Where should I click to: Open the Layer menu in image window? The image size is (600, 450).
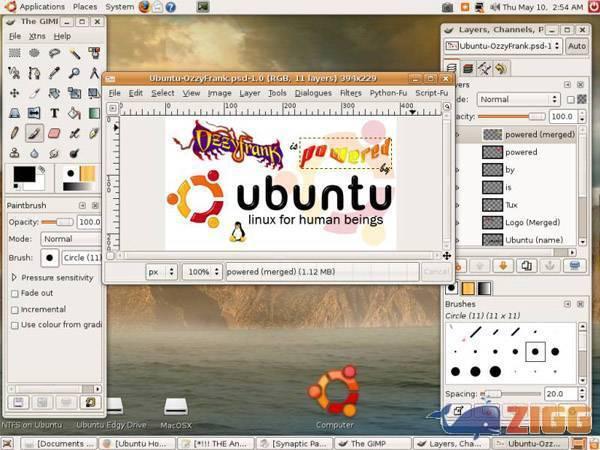(250, 93)
